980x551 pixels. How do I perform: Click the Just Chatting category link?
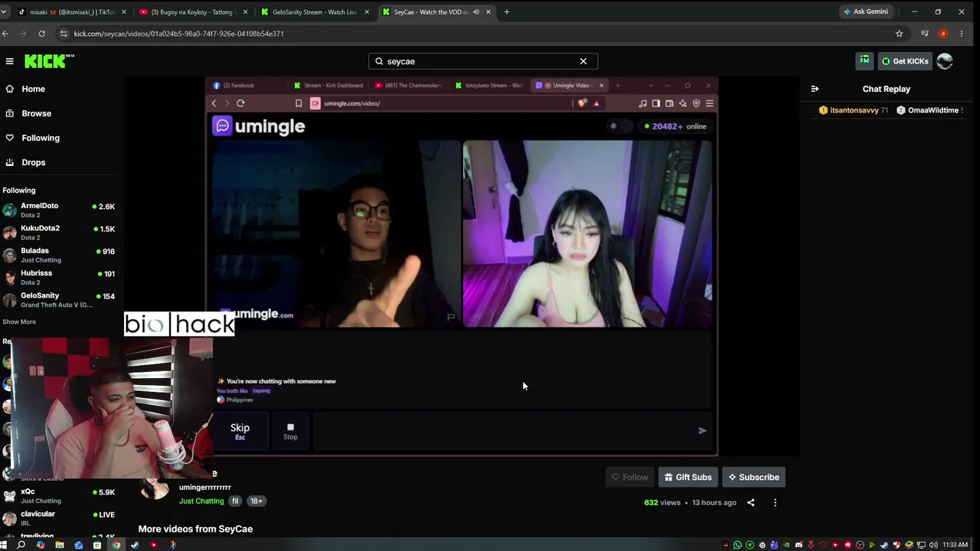[201, 501]
